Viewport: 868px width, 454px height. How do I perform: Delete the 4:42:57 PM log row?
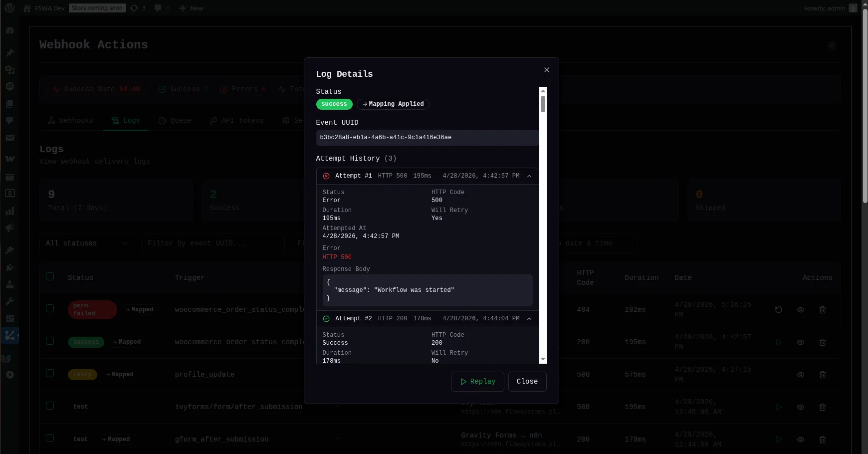tap(823, 342)
